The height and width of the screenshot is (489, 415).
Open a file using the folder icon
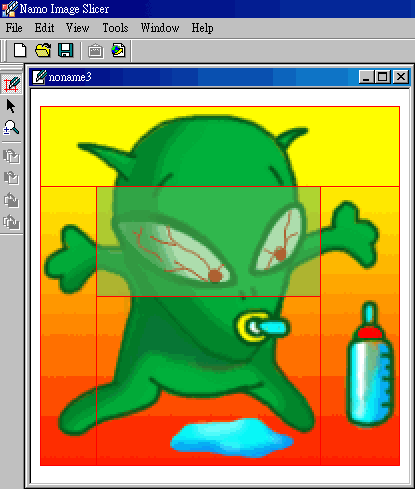pos(43,51)
